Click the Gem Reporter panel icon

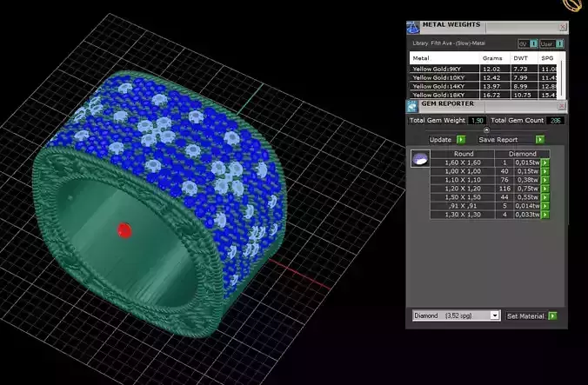click(412, 106)
